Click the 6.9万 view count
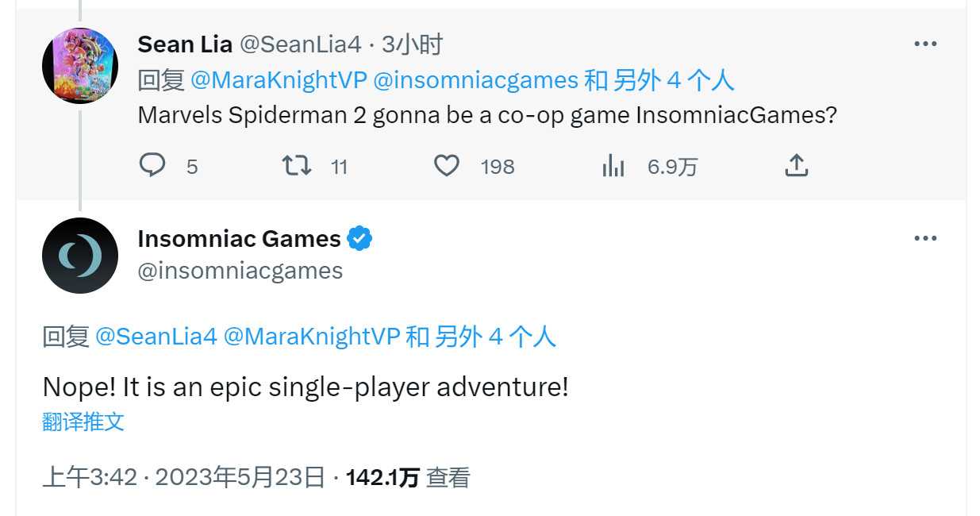Viewport: 980px width, 516px height. click(x=671, y=166)
